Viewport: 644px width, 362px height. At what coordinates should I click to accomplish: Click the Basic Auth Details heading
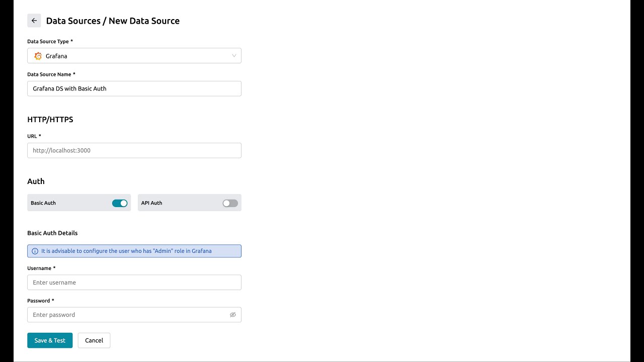click(x=52, y=233)
